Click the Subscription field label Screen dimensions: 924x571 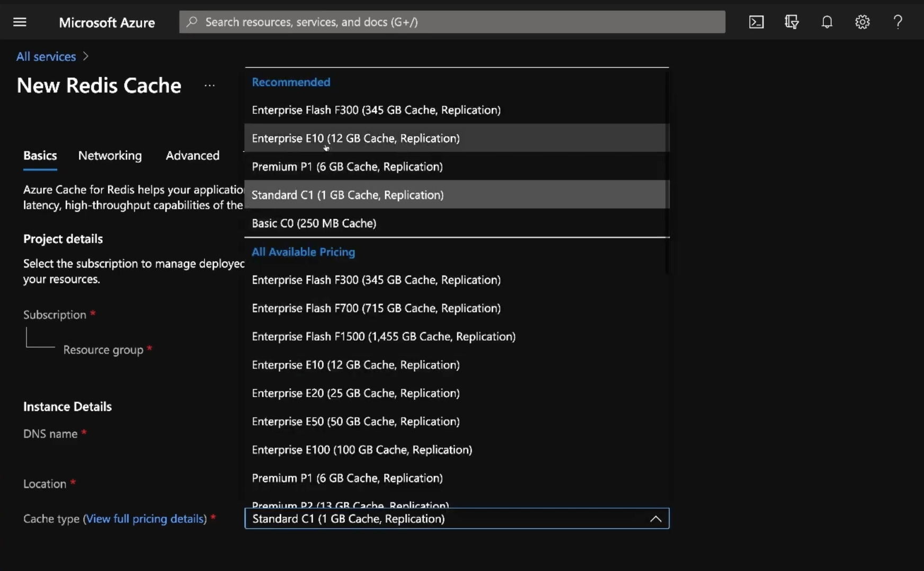pos(55,315)
